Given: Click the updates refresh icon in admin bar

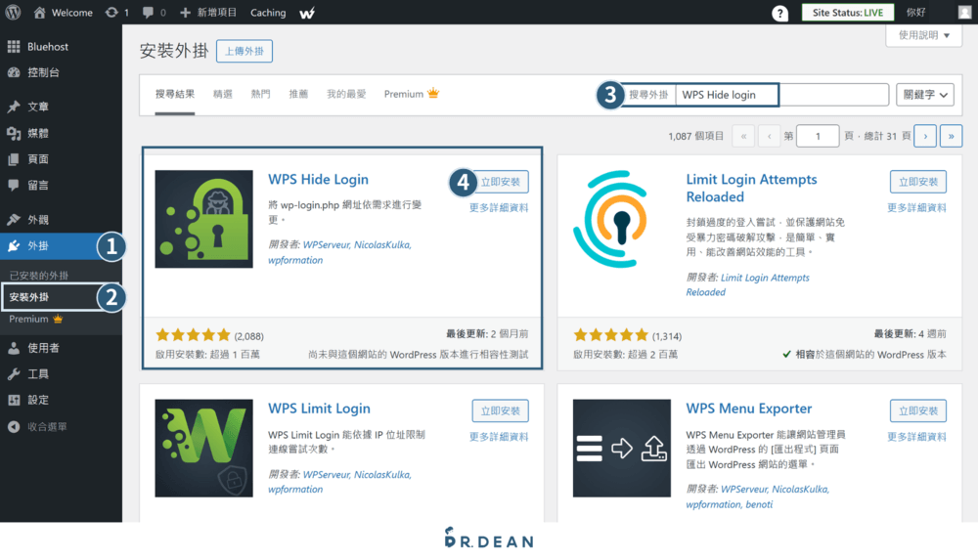Looking at the screenshot, I should tap(111, 12).
